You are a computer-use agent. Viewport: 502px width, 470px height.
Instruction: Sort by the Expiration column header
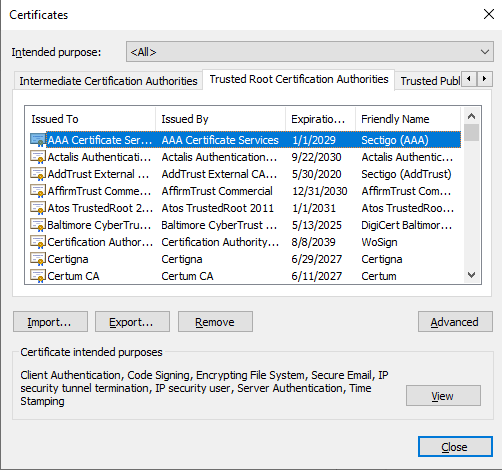pyautogui.click(x=320, y=119)
